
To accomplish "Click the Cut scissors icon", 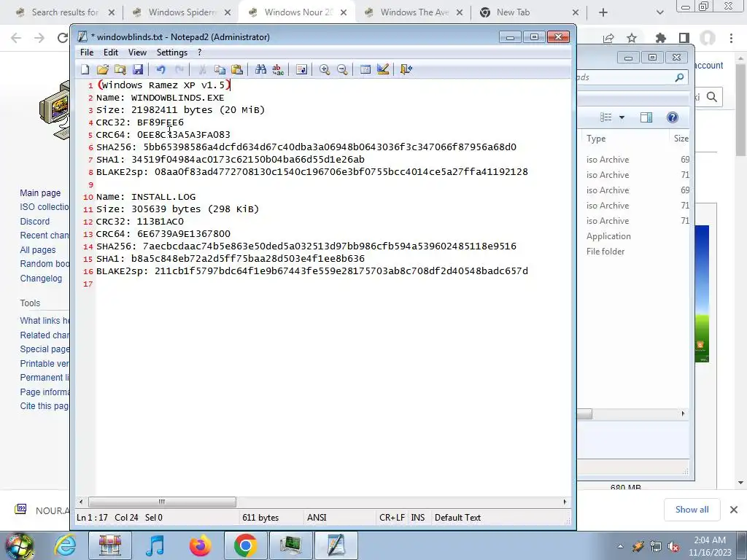I will tap(202, 69).
